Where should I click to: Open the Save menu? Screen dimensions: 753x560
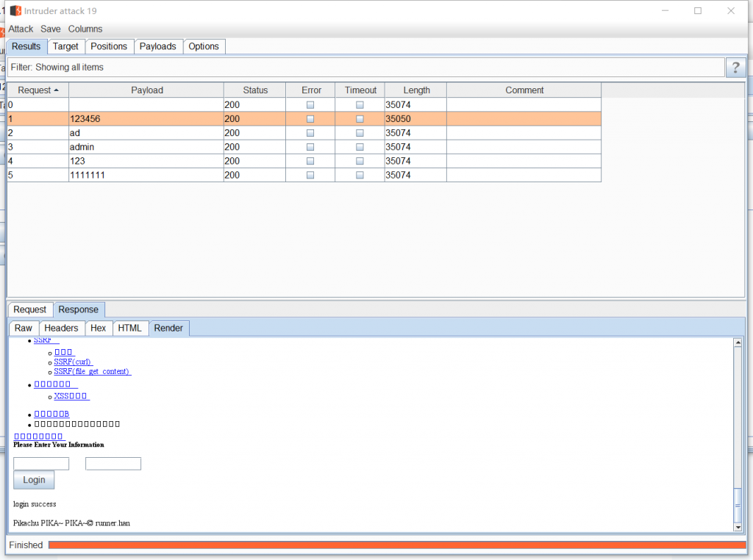coord(51,29)
